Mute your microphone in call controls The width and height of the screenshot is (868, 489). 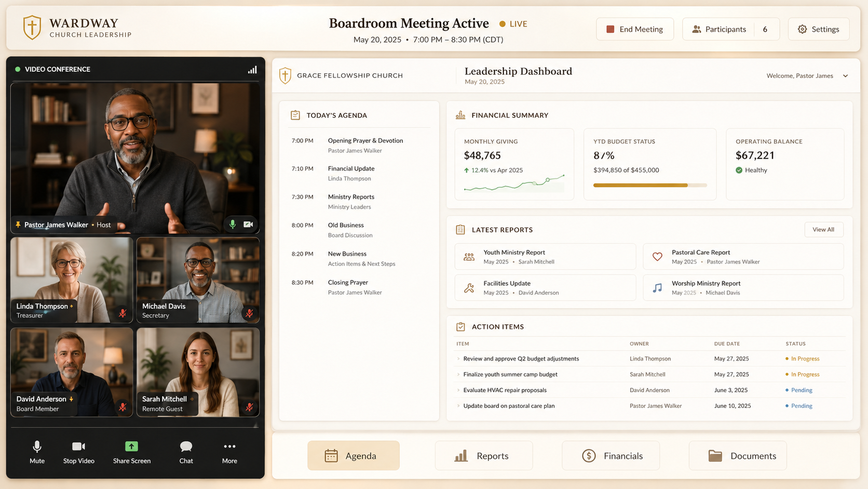(37, 452)
